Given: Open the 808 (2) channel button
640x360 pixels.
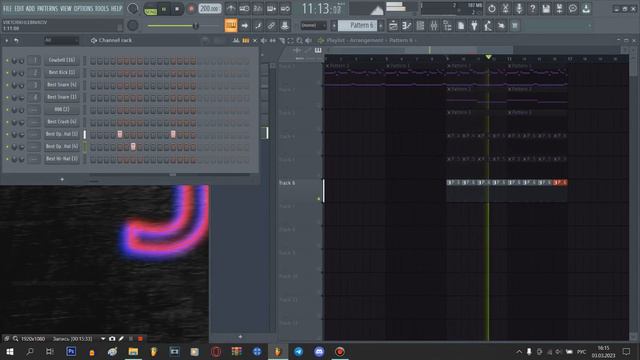Looking at the screenshot, I should [x=62, y=109].
